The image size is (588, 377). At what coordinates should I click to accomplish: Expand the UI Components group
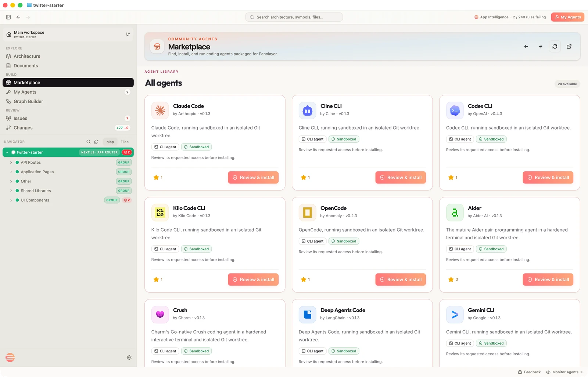click(x=11, y=200)
